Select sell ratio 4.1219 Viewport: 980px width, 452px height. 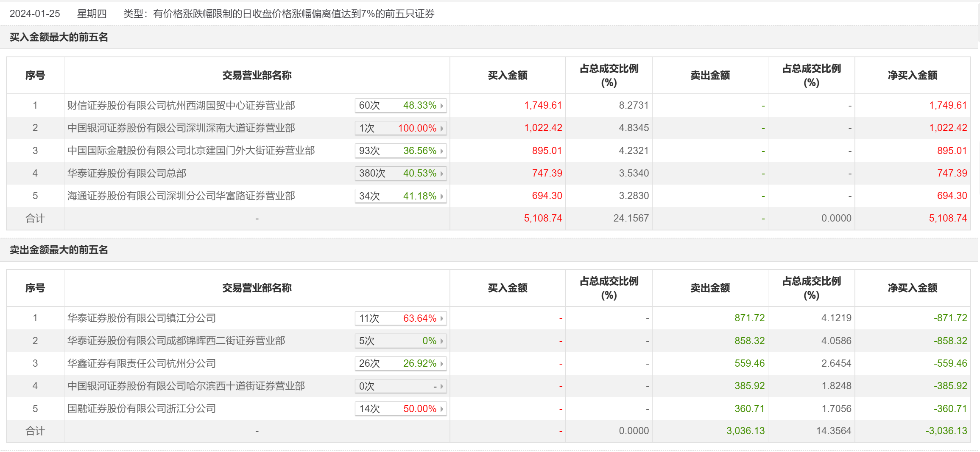(x=836, y=318)
